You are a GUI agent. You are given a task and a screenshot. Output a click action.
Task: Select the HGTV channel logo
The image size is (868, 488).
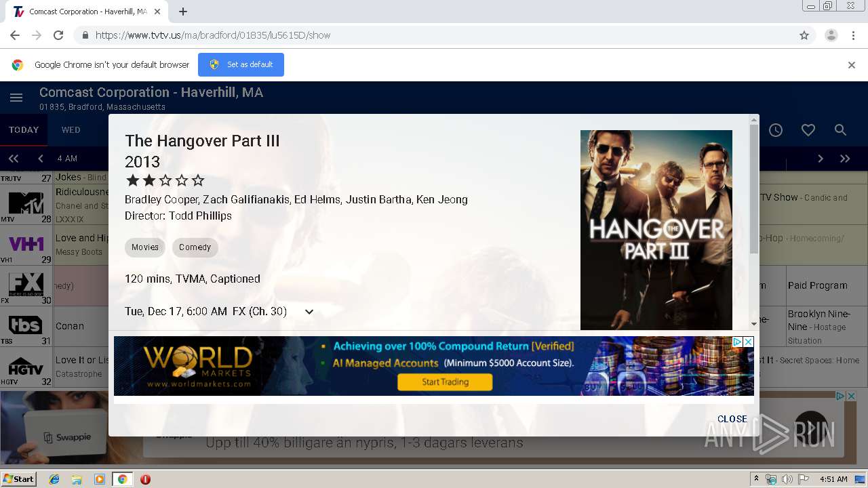[26, 367]
